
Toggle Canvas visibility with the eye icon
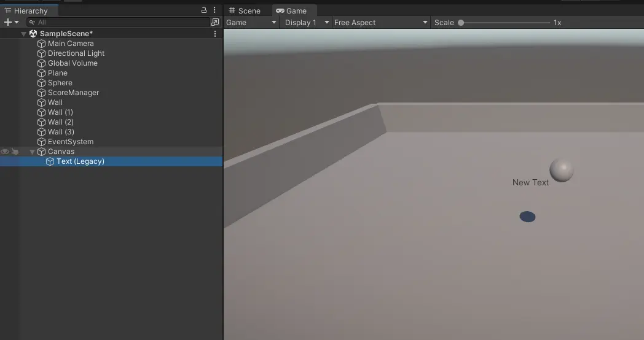5,152
